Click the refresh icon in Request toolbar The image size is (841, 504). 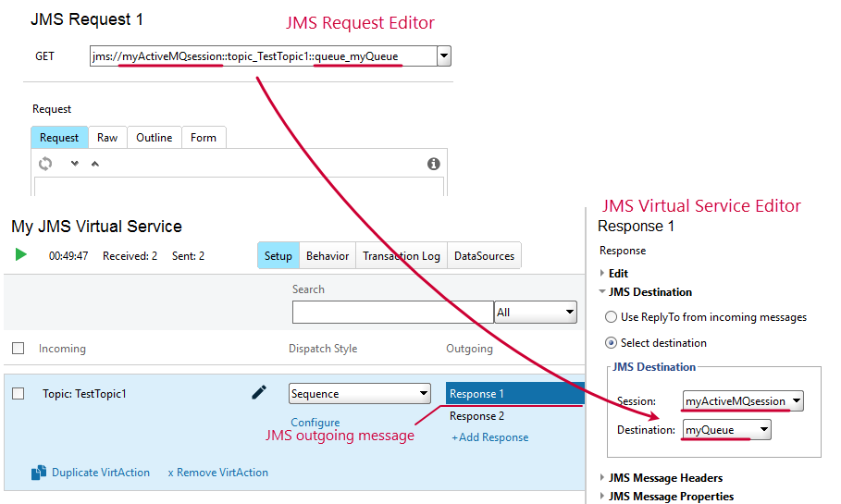coord(45,164)
